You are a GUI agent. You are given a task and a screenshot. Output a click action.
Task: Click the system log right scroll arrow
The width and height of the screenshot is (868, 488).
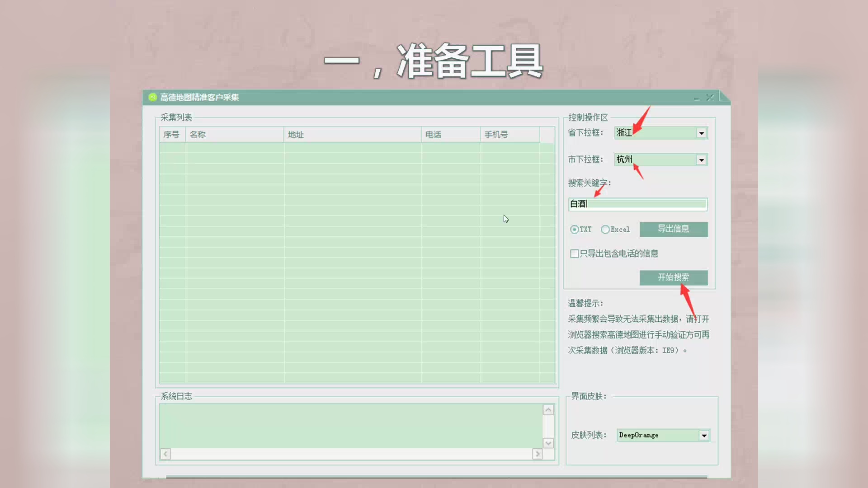tap(537, 454)
